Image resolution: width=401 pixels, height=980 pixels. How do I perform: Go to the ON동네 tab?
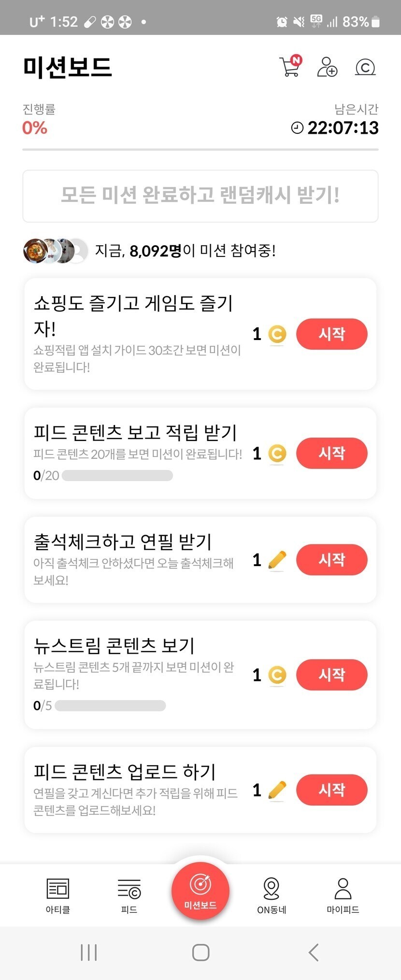[272, 895]
